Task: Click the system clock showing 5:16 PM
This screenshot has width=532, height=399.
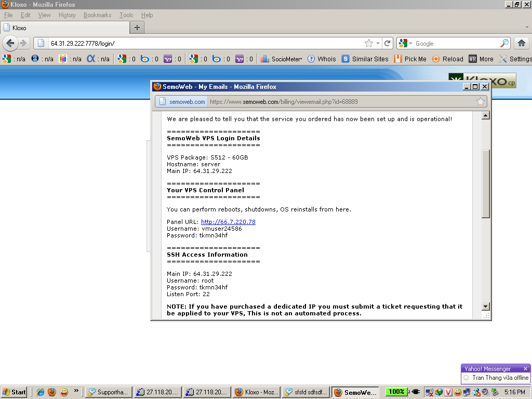Action: (515, 392)
